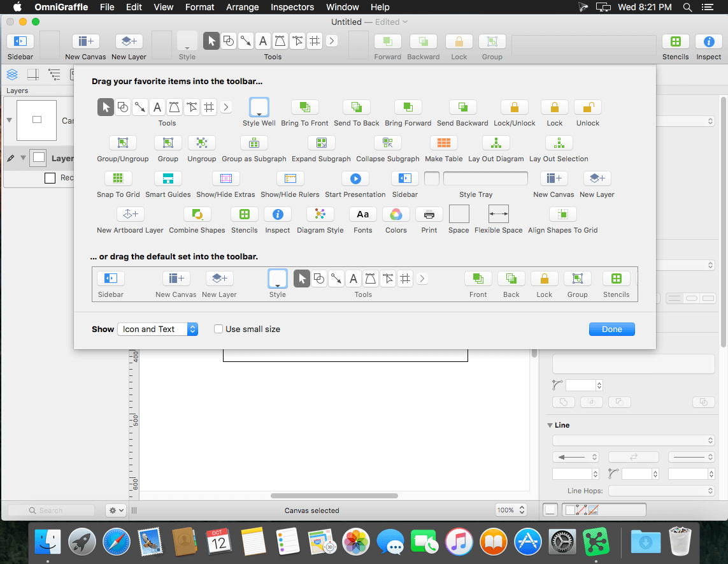
Task: Click the Print icon in palette
Action: point(429,214)
